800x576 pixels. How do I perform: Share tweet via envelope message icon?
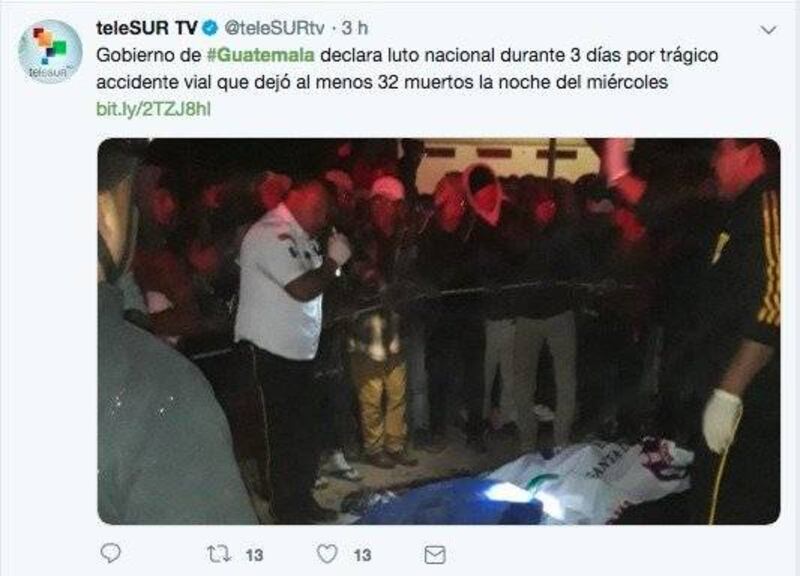[435, 555]
